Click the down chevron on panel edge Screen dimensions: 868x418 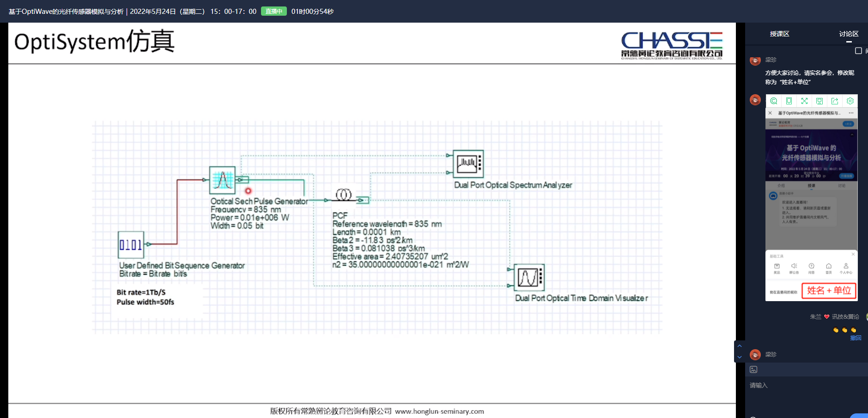pyautogui.click(x=740, y=357)
